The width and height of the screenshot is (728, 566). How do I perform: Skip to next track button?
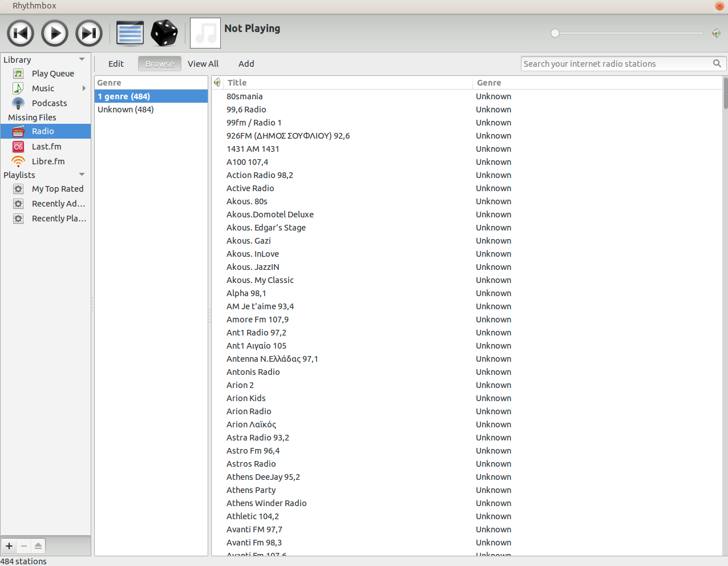[x=89, y=33]
